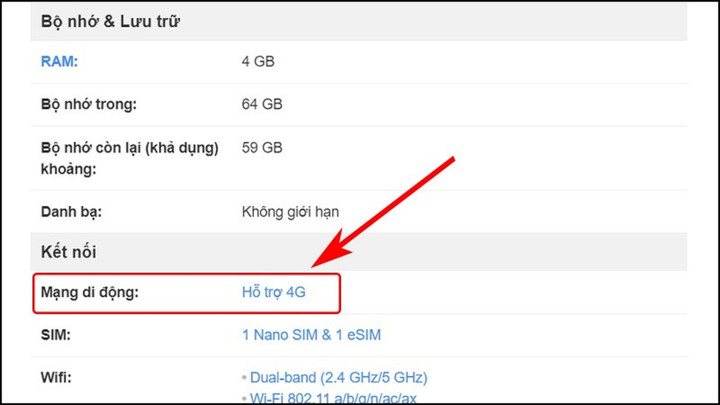Image resolution: width=720 pixels, height=405 pixels.
Task: Click the SIM label
Action: [56, 334]
